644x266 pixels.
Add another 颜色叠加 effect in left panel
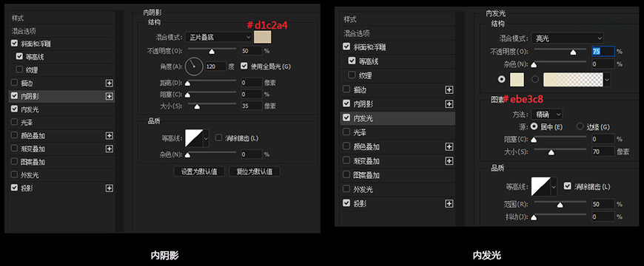[110, 136]
